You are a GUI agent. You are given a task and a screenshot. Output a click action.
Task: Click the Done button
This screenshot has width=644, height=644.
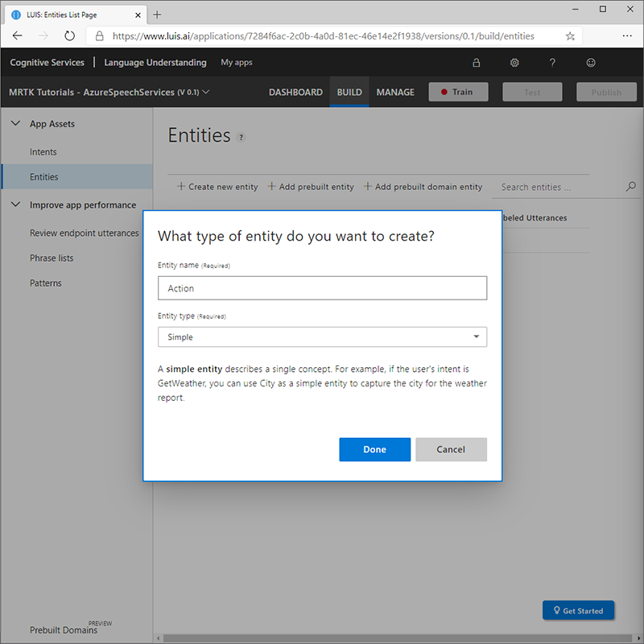374,449
